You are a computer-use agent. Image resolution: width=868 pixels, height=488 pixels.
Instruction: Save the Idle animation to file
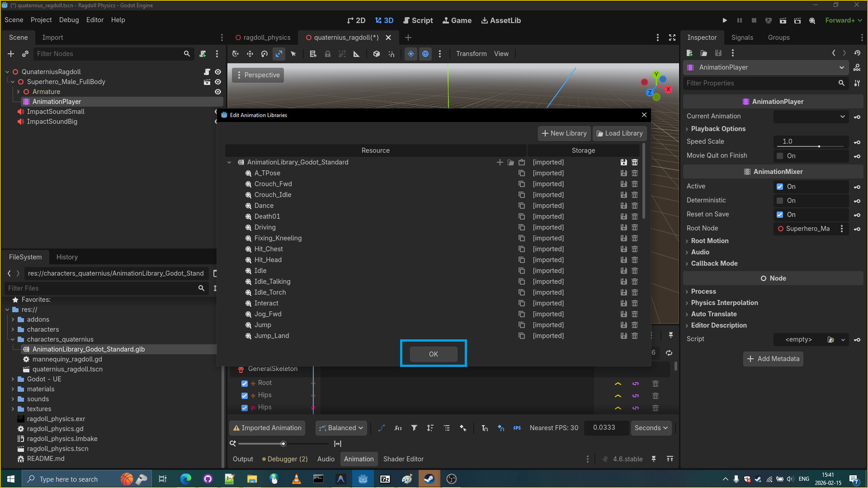[x=624, y=271]
